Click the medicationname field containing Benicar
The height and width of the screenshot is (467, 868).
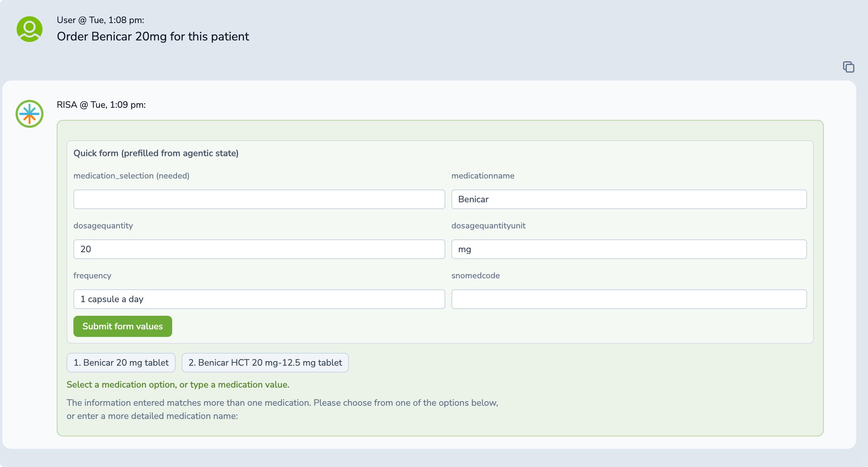[629, 199]
